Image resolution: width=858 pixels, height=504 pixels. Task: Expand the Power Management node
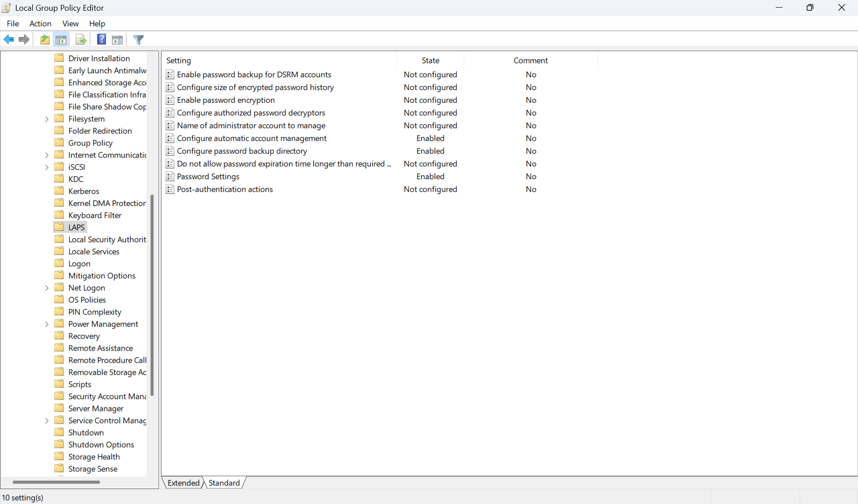coord(47,324)
